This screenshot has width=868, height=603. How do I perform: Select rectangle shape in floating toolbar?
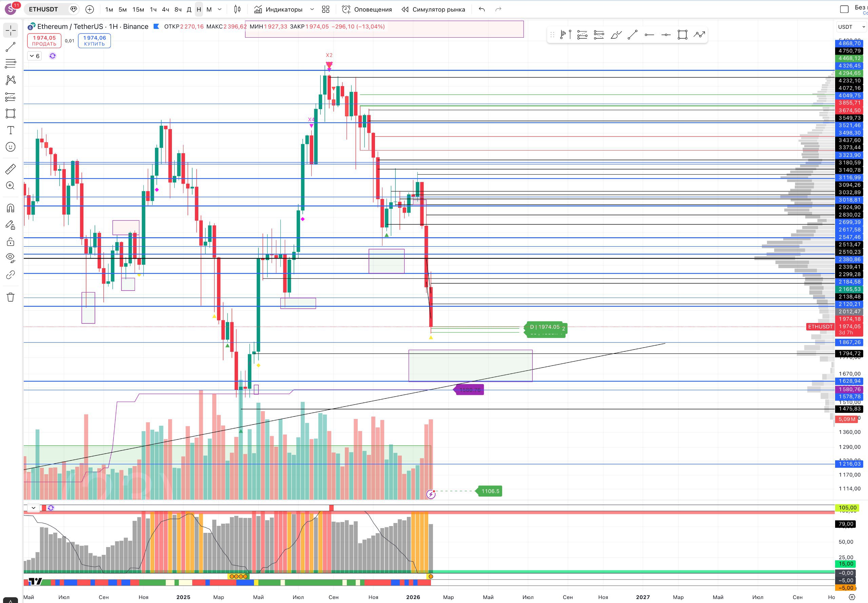(683, 35)
